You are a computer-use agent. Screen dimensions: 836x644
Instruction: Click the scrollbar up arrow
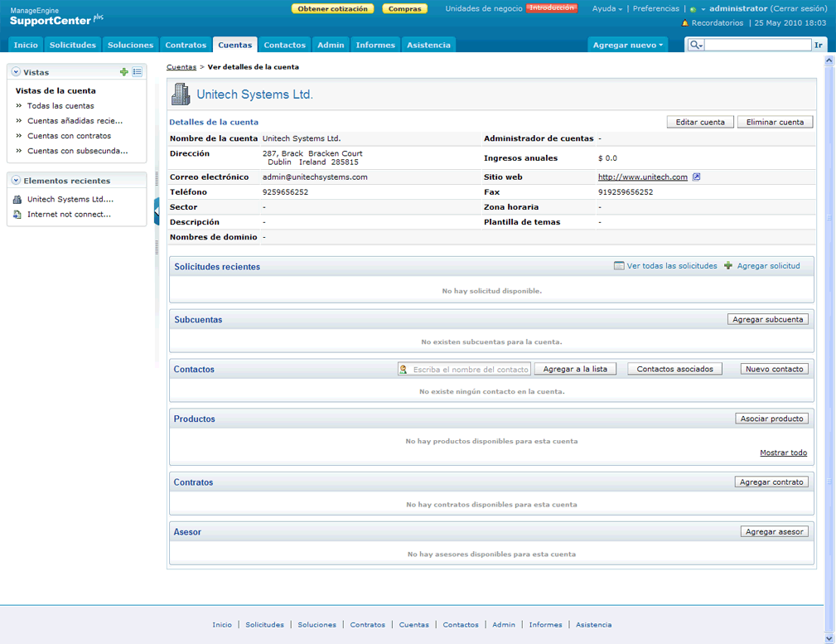click(829, 61)
